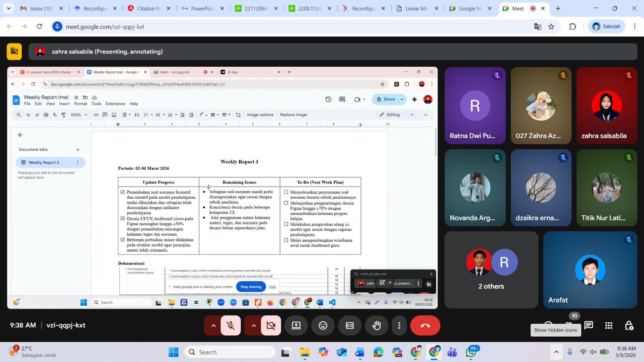
Task: Open the 100% zoom dropdown in shared Docs
Action: tap(79, 115)
